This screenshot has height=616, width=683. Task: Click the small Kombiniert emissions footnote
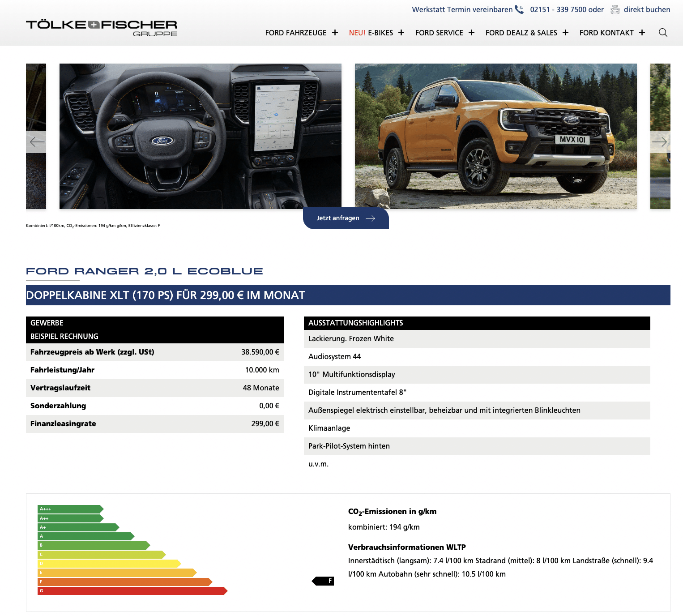click(x=93, y=226)
